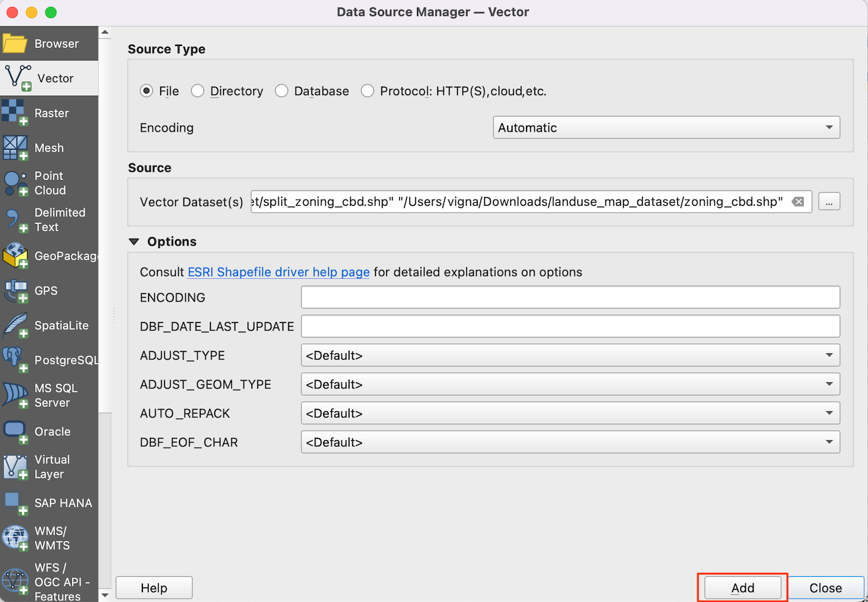This screenshot has width=868, height=602.
Task: Switch to the Browser tab
Action: (49, 43)
